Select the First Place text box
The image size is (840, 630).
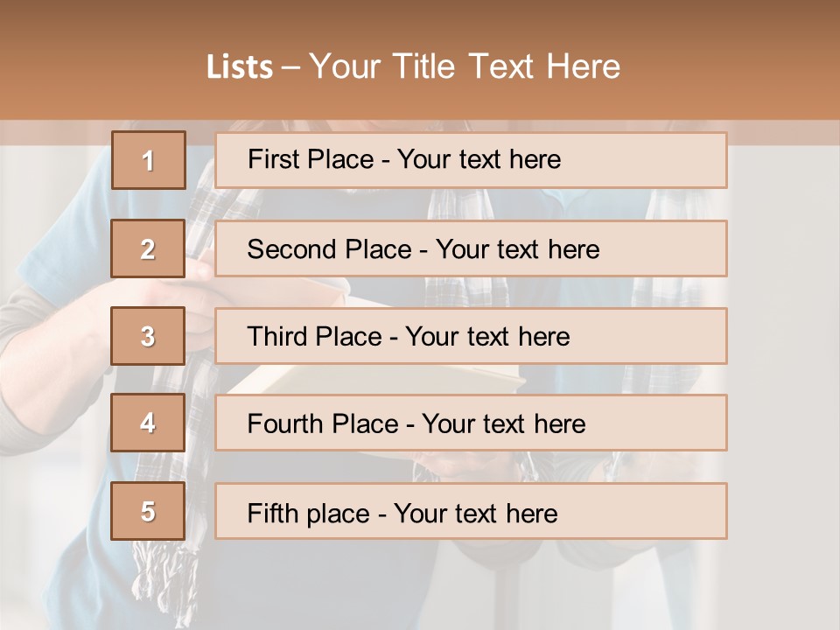click(471, 160)
